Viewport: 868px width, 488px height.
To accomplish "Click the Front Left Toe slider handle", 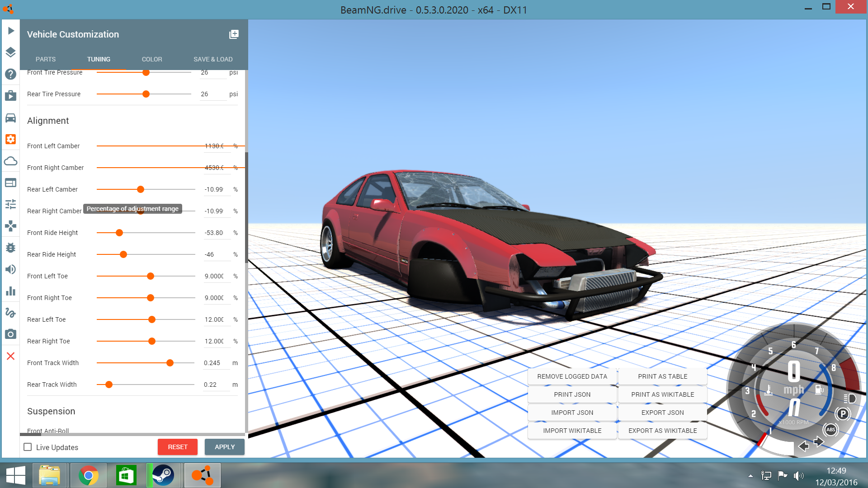I will tap(151, 276).
